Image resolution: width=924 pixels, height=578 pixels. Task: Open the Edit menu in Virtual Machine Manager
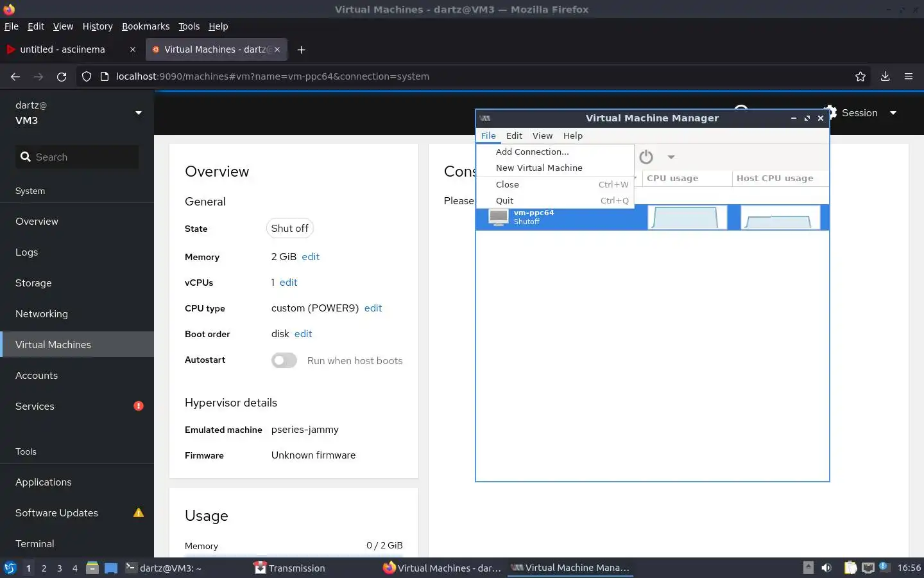click(514, 136)
